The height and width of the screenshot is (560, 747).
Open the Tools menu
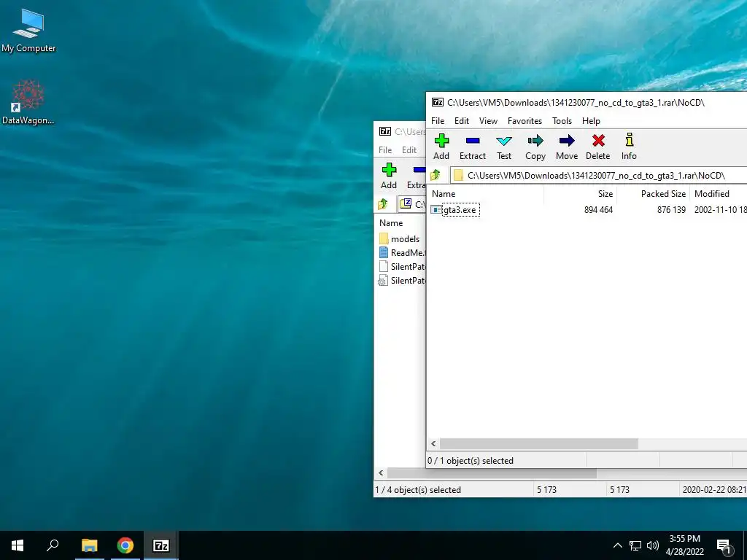(x=562, y=121)
